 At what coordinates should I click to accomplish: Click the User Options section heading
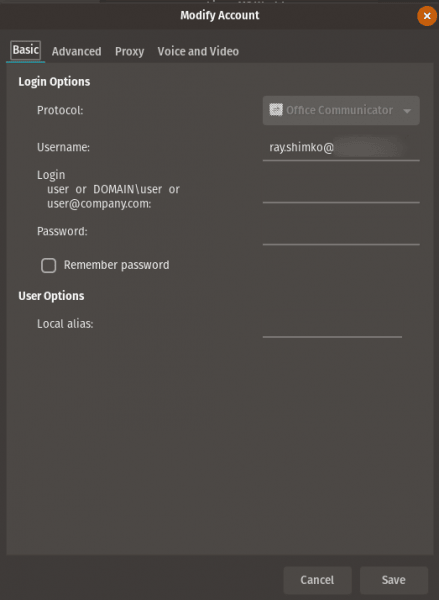(51, 296)
